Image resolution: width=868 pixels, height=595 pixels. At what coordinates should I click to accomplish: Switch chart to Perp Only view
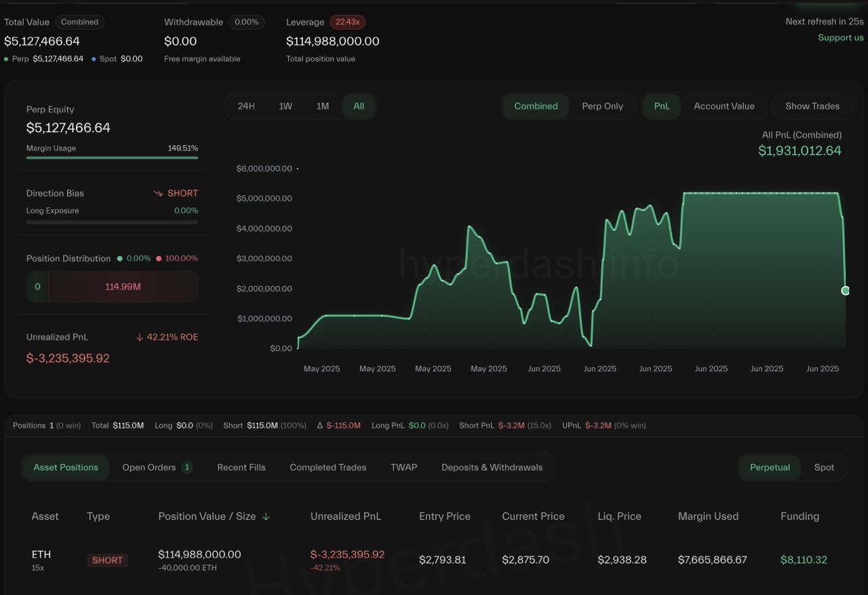(602, 106)
